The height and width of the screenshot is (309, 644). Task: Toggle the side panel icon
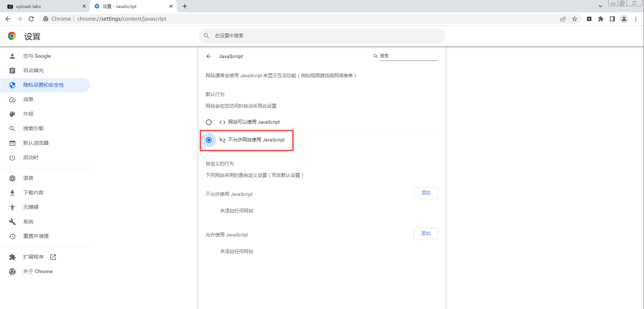[612, 19]
